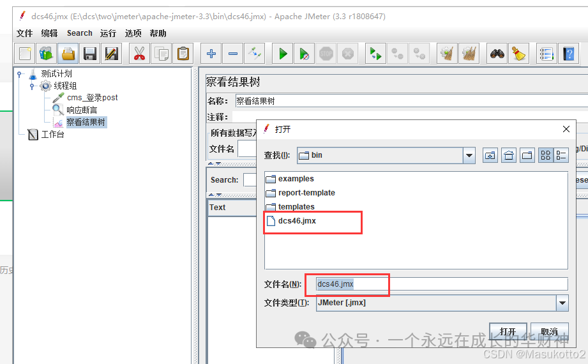Screen dimensions: 588x364
Task: Click the 取消 button in the dialog
Action: (550, 331)
